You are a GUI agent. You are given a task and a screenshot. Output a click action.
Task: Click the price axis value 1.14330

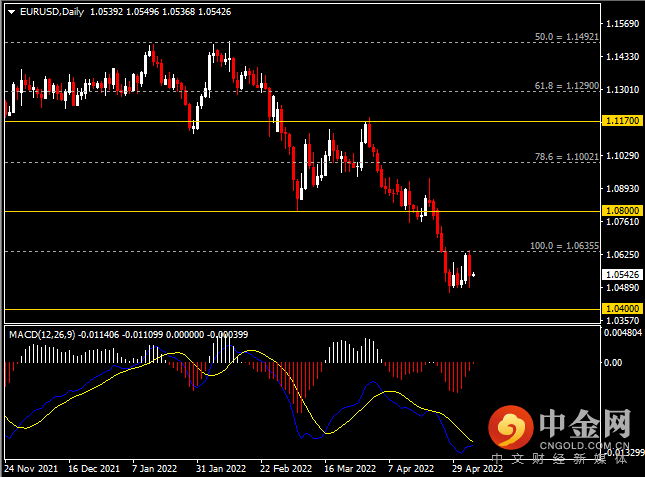[622, 57]
